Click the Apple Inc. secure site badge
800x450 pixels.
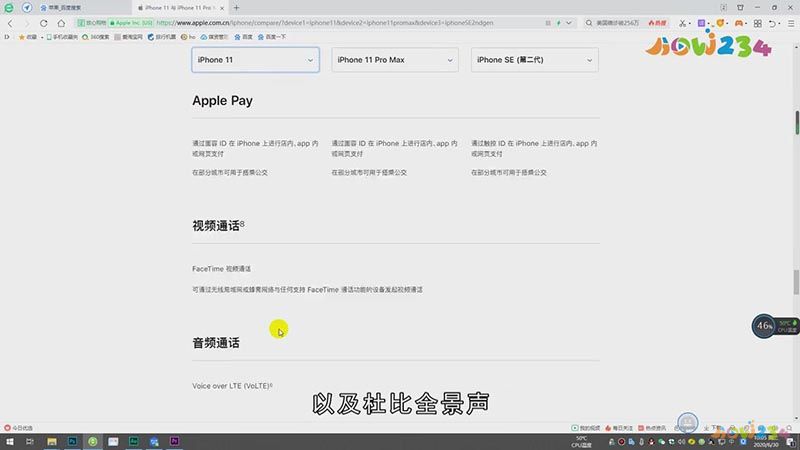pos(132,23)
